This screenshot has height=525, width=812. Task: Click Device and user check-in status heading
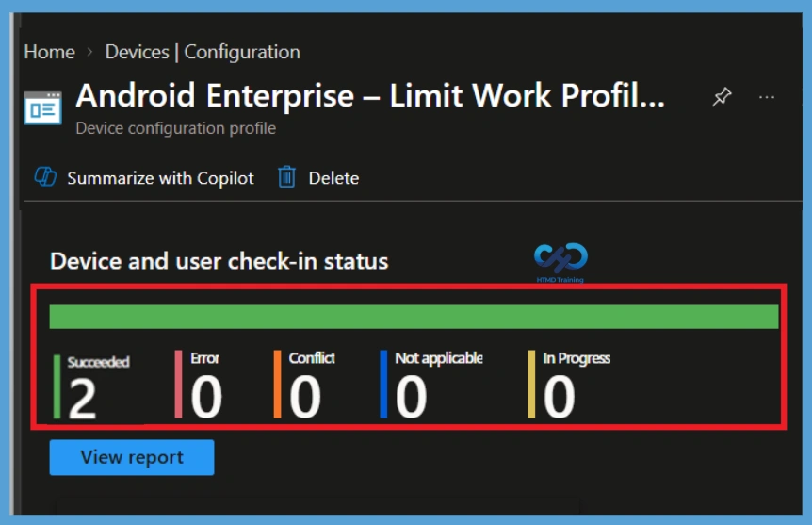coord(219,261)
